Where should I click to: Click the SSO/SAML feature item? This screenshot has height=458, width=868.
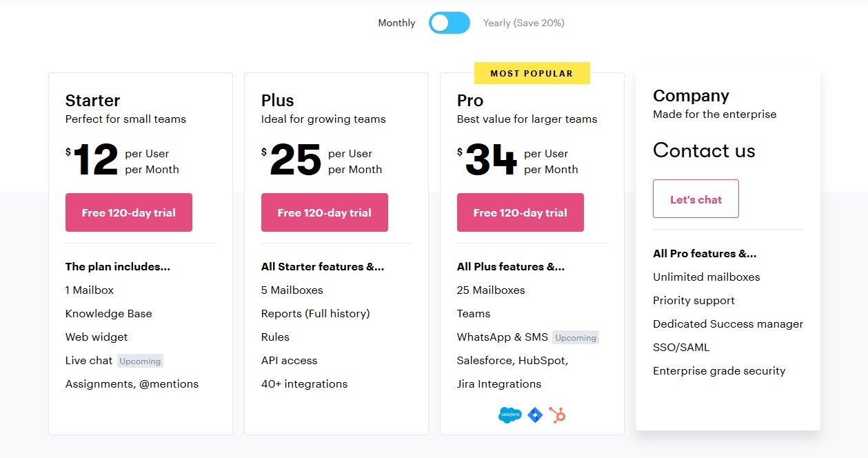(681, 348)
